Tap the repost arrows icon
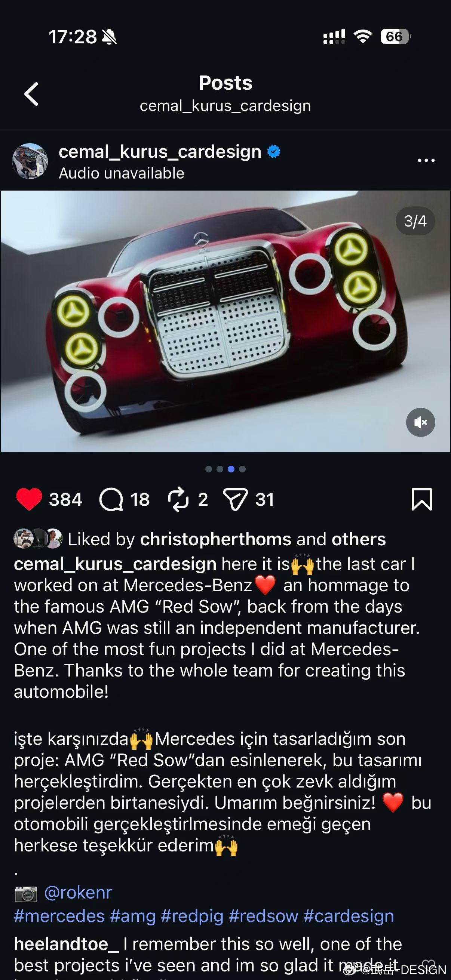This screenshot has width=451, height=980. 178,499
